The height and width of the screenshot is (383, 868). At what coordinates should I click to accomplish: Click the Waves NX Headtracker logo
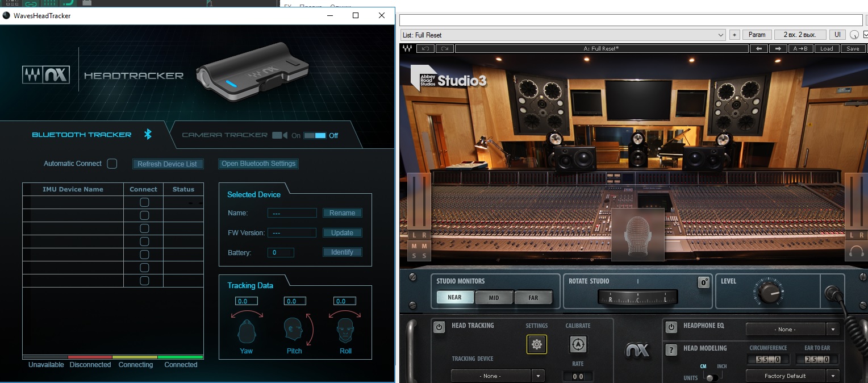[x=46, y=75]
